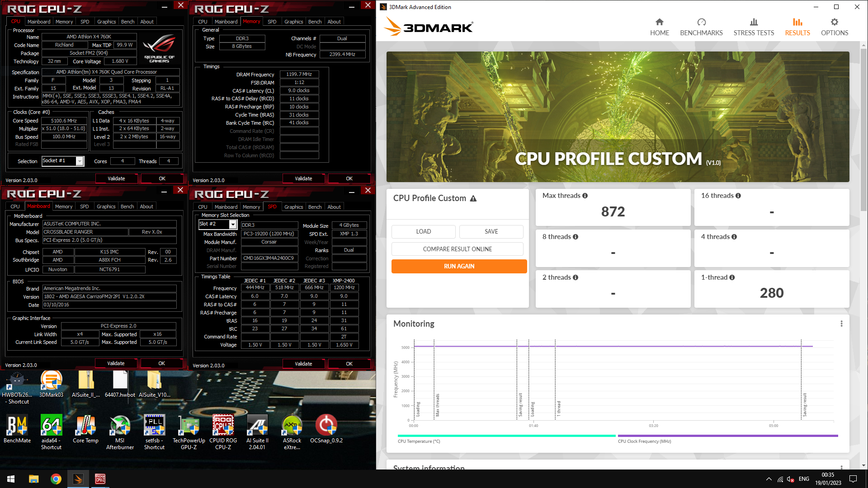Open aida64 shortcut desktop icon

(x=51, y=432)
